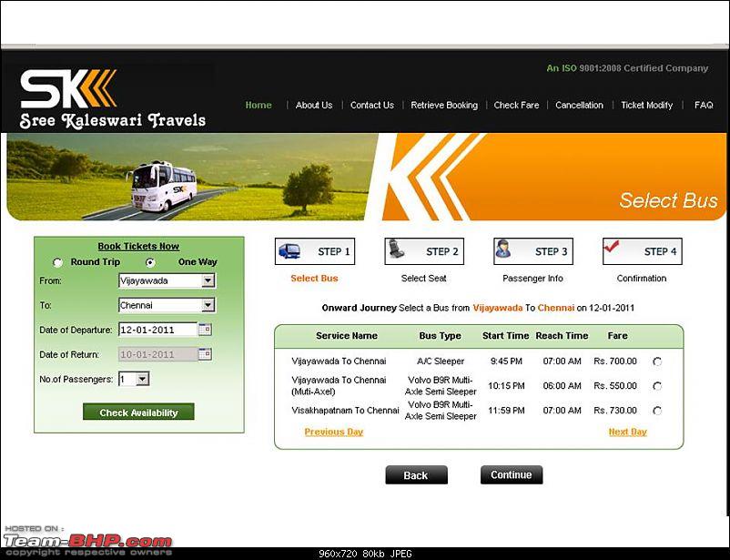Follow the Previous Day link
Image resolution: width=730 pixels, height=560 pixels.
pyautogui.click(x=334, y=432)
